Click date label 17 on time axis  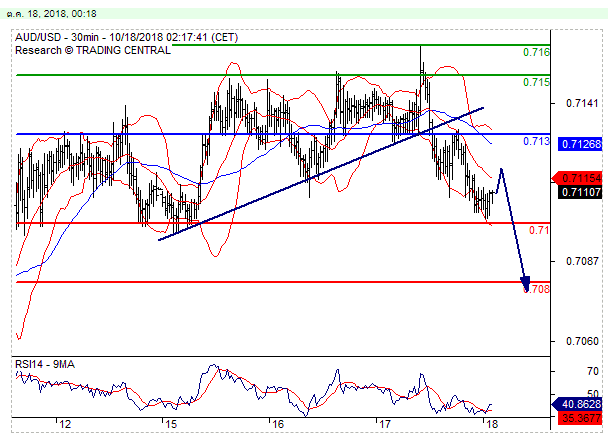click(x=385, y=424)
